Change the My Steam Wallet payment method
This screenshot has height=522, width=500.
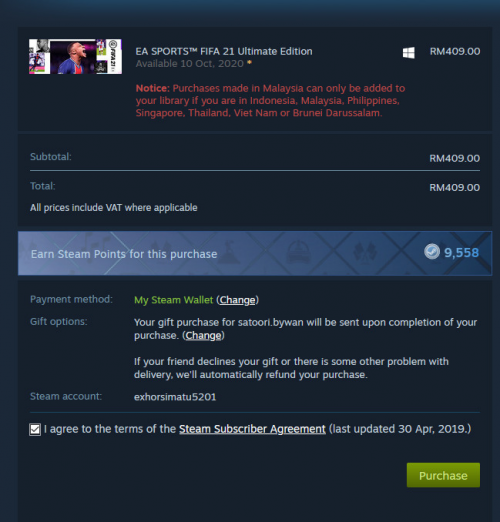[x=237, y=300]
